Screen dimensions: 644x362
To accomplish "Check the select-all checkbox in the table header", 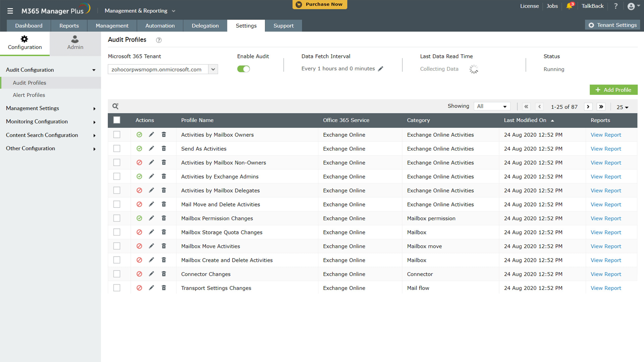I will pyautogui.click(x=117, y=120).
